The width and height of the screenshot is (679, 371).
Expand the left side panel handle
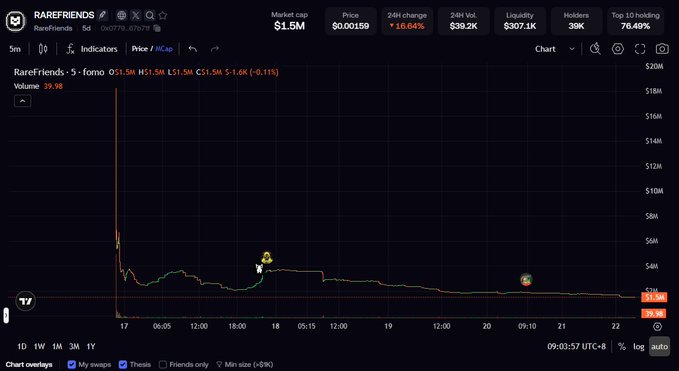coord(6,315)
